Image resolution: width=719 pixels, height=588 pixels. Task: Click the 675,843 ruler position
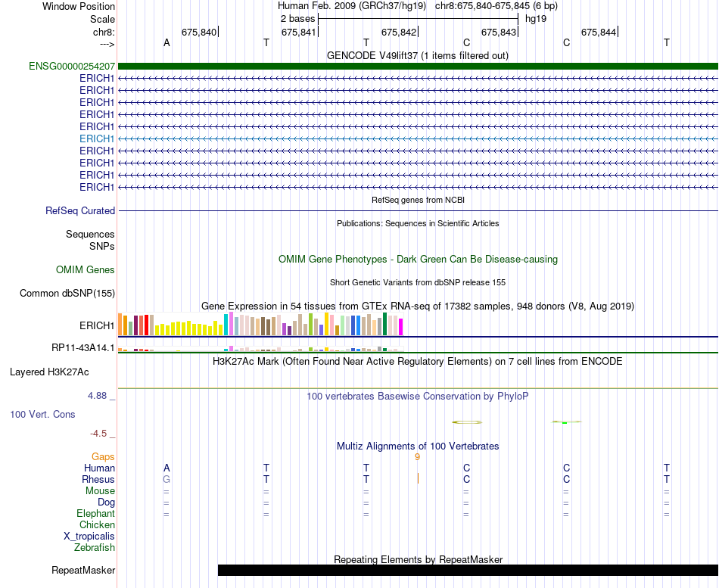pyautogui.click(x=499, y=32)
